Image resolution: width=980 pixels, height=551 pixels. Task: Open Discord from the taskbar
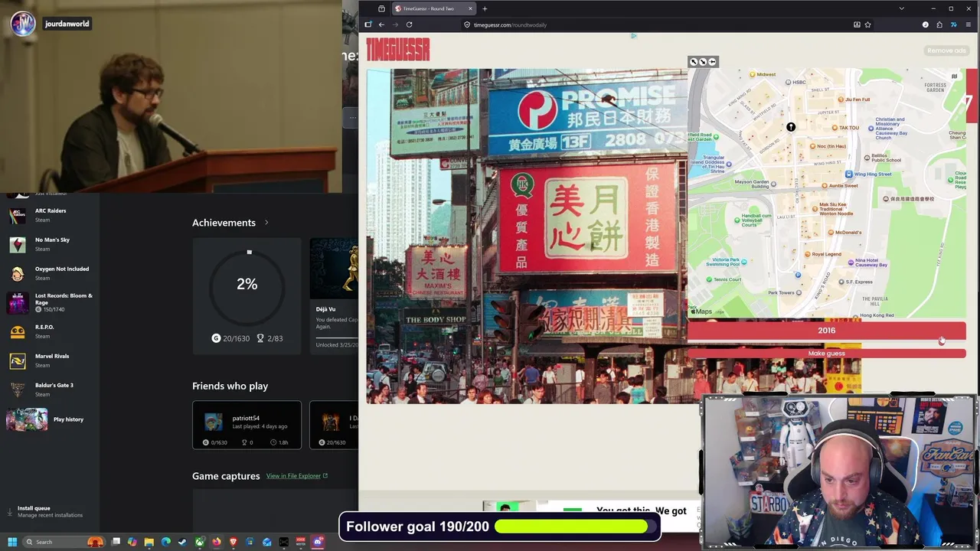tap(317, 542)
